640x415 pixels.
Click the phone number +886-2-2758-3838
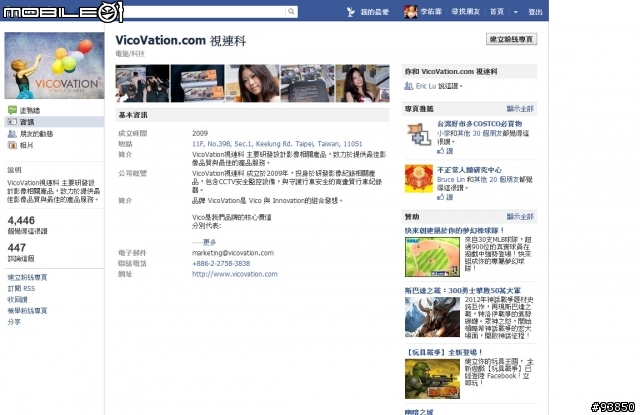[221, 263]
